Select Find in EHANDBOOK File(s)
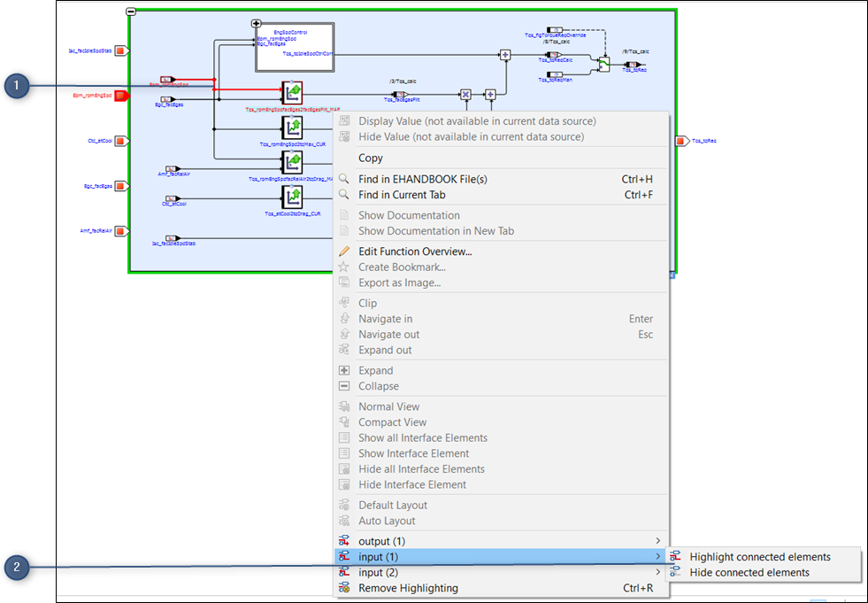Screen dimensions: 868x603 422,179
